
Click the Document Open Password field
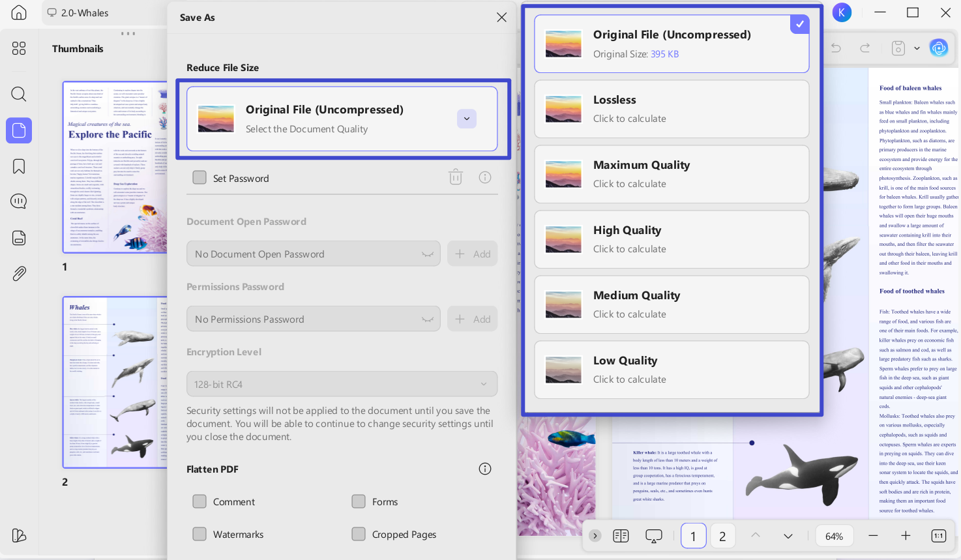pyautogui.click(x=313, y=254)
